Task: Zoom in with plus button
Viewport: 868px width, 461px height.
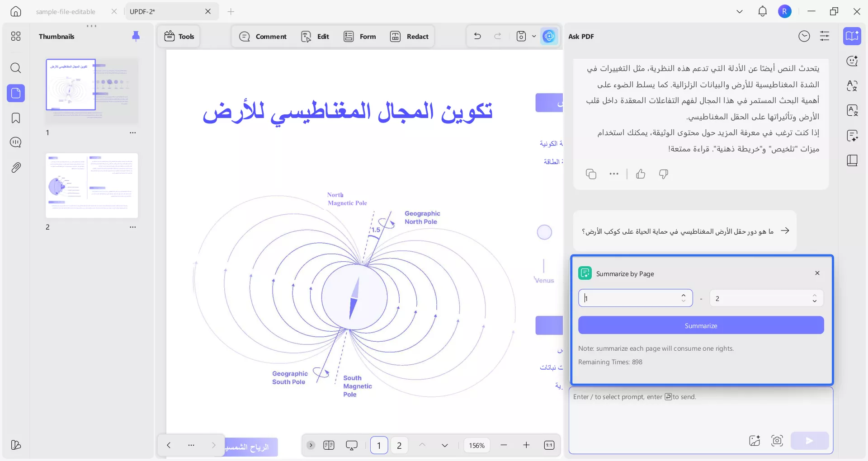Action: tap(526, 445)
